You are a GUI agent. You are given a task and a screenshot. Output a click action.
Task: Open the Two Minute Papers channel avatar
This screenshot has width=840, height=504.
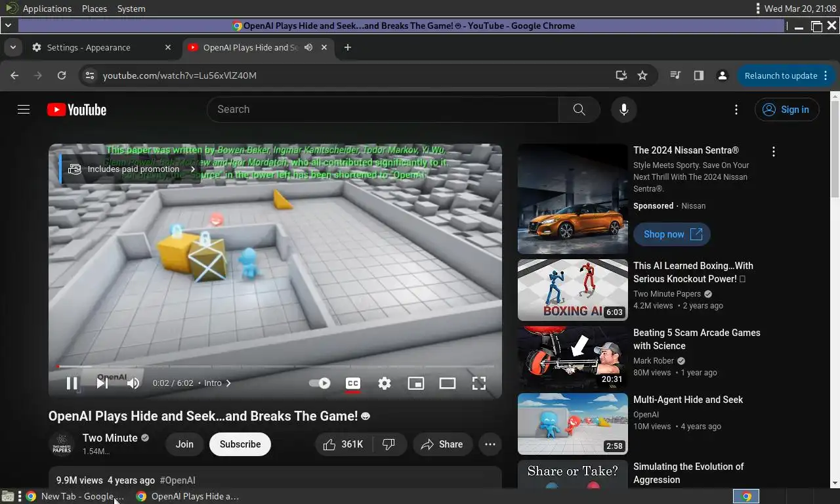pyautogui.click(x=62, y=444)
